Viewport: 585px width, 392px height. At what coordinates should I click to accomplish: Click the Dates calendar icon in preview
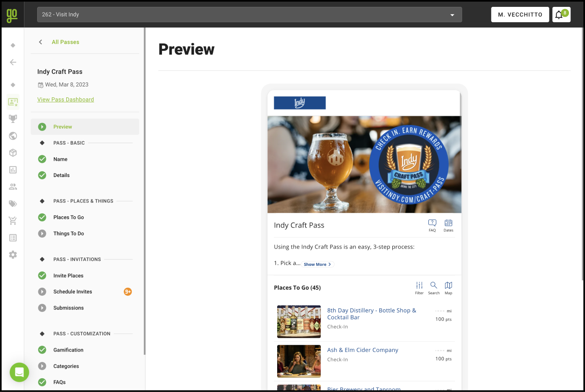(x=448, y=226)
